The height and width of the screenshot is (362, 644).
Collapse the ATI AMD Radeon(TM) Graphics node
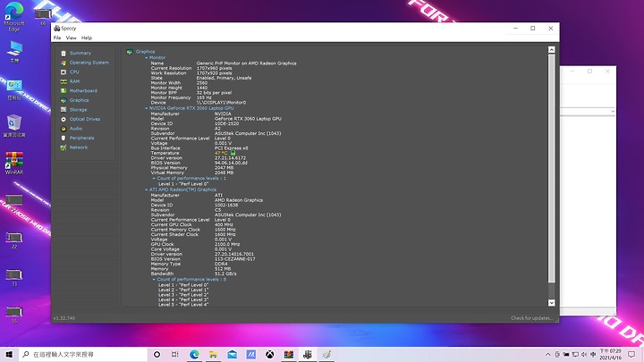click(147, 189)
